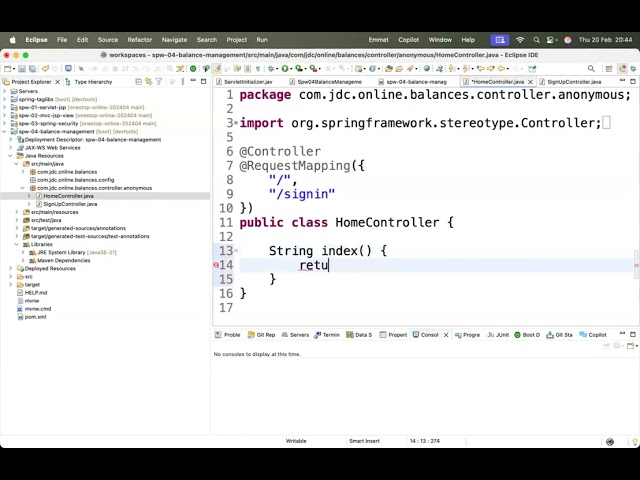Expand the Maven Dependencies node

(23, 260)
